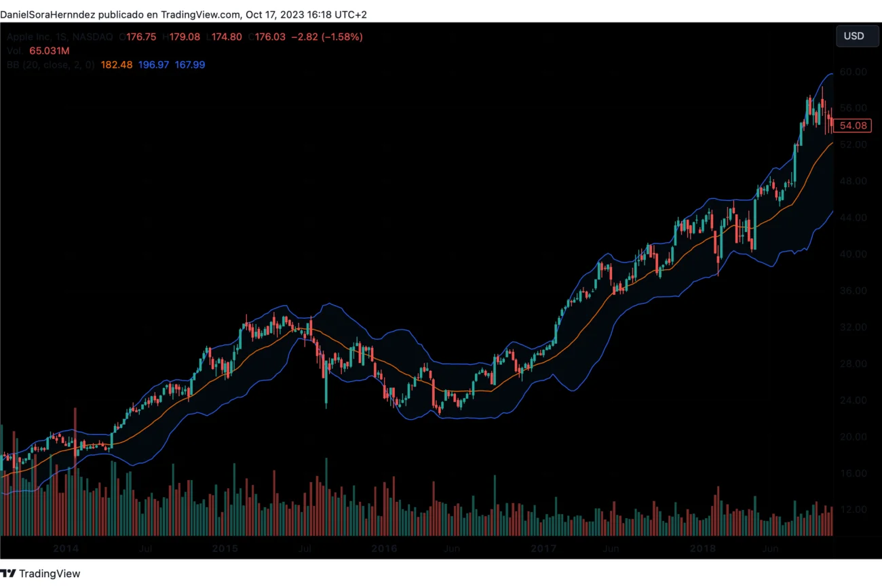
Task: Click the −2.82 (−1.58%) price change value
Action: (326, 37)
